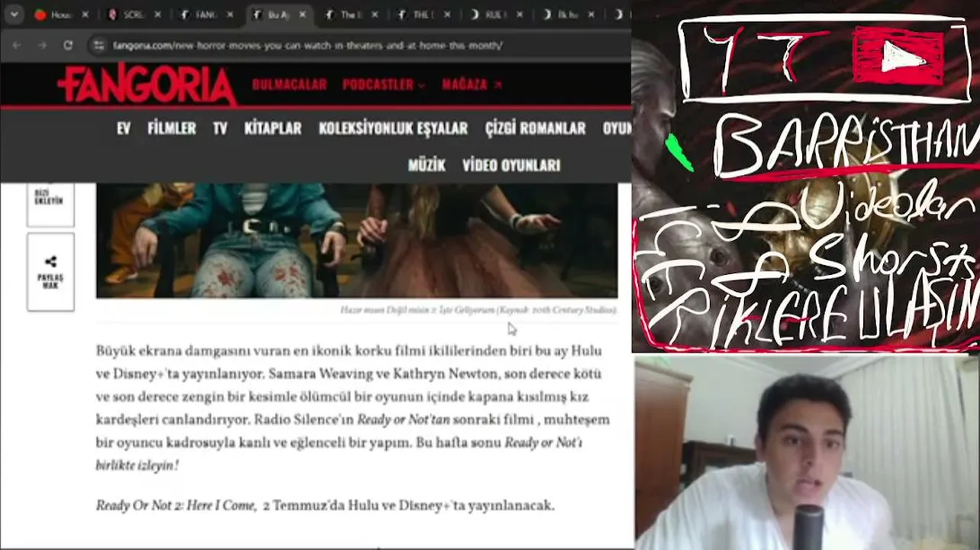
Task: Close the "Hous" tab
Action: click(x=85, y=15)
